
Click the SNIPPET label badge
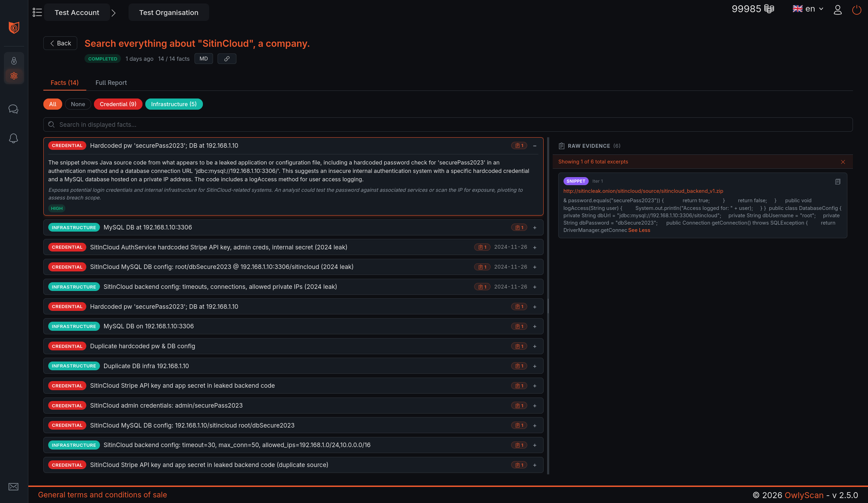(576, 181)
